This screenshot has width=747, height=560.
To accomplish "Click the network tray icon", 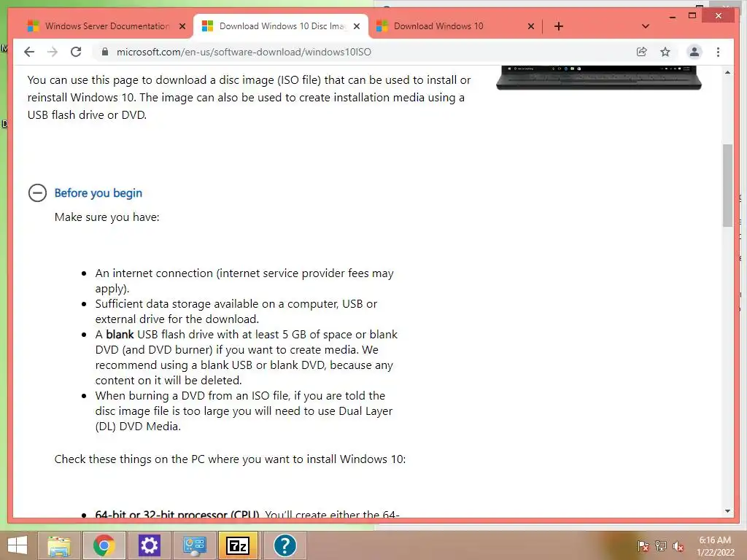I will (661, 546).
